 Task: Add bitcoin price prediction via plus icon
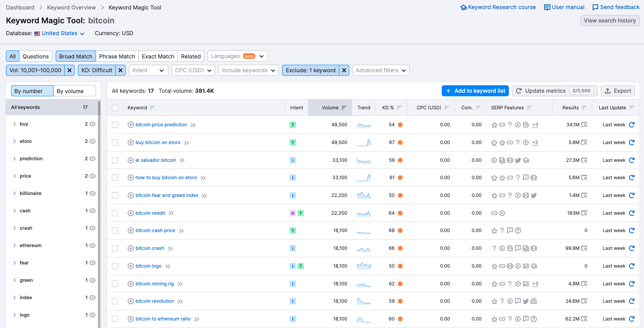[x=131, y=125]
